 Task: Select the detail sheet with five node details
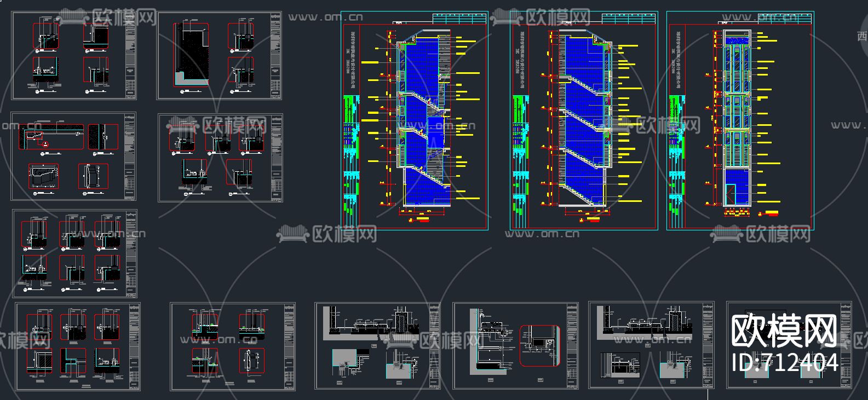click(x=221, y=158)
